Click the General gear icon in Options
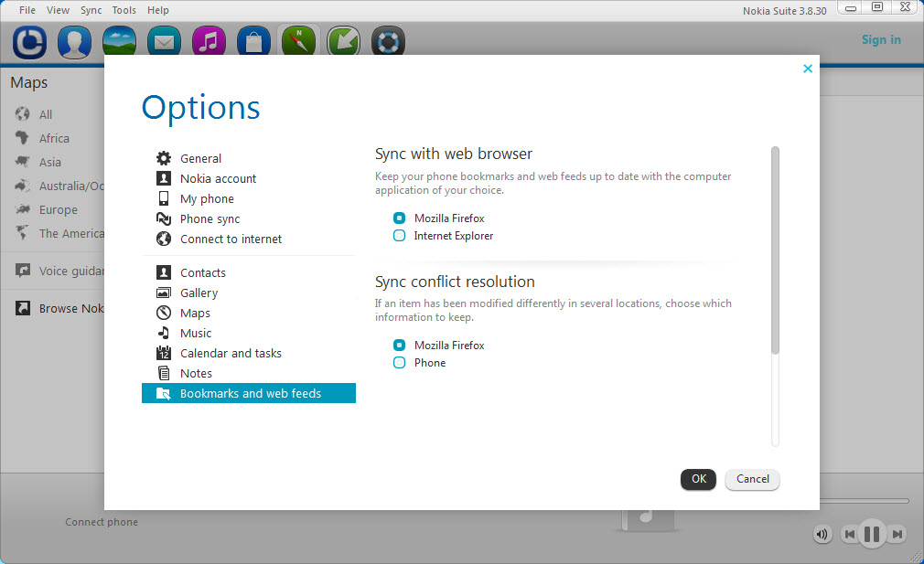Screen dimensions: 924x564 [x=163, y=158]
